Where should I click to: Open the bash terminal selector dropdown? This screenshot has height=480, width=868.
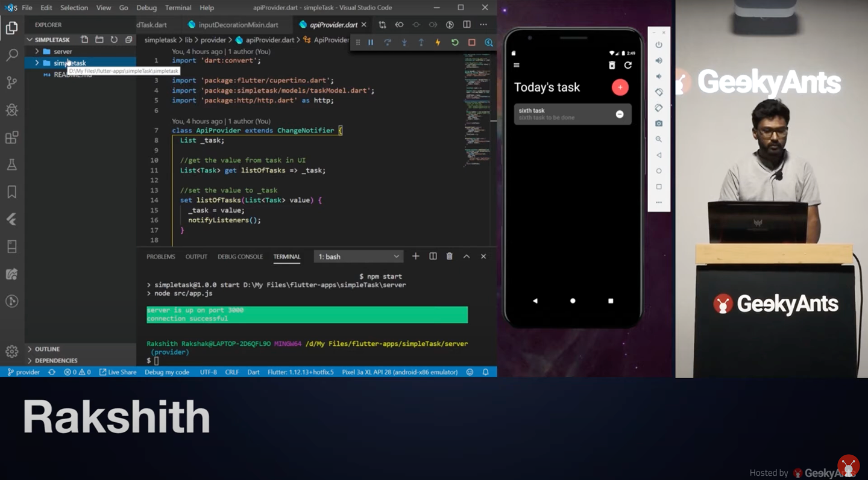[359, 257]
